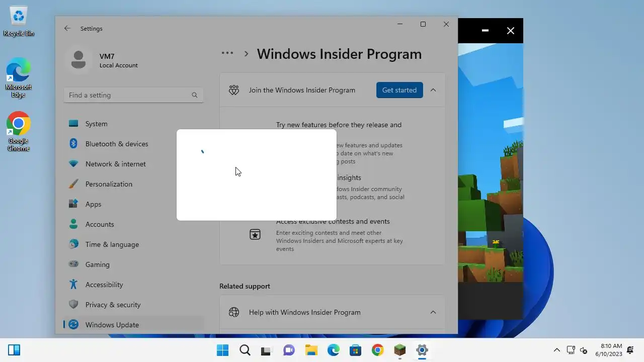This screenshot has height=362, width=644.
Task: Click the network status tray icon
Action: coord(571,350)
